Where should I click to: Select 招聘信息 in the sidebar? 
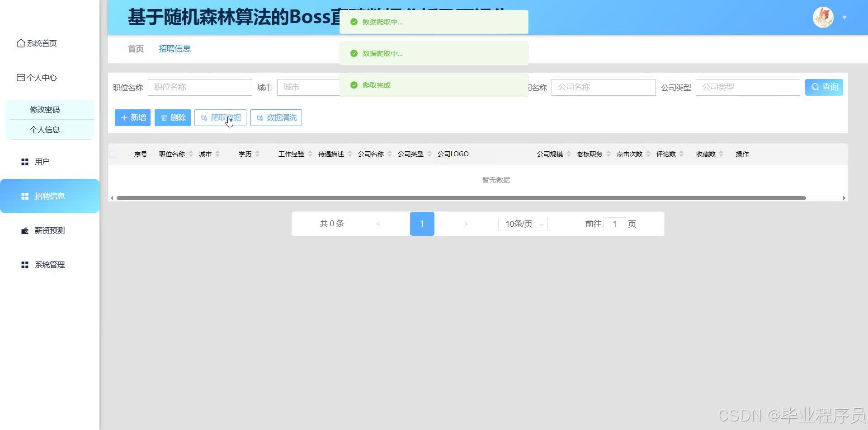pos(50,196)
